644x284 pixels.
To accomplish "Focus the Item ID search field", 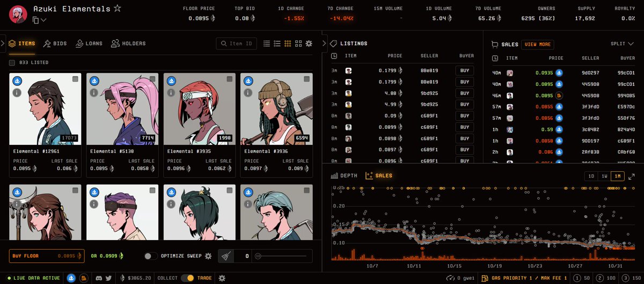I will point(236,43).
